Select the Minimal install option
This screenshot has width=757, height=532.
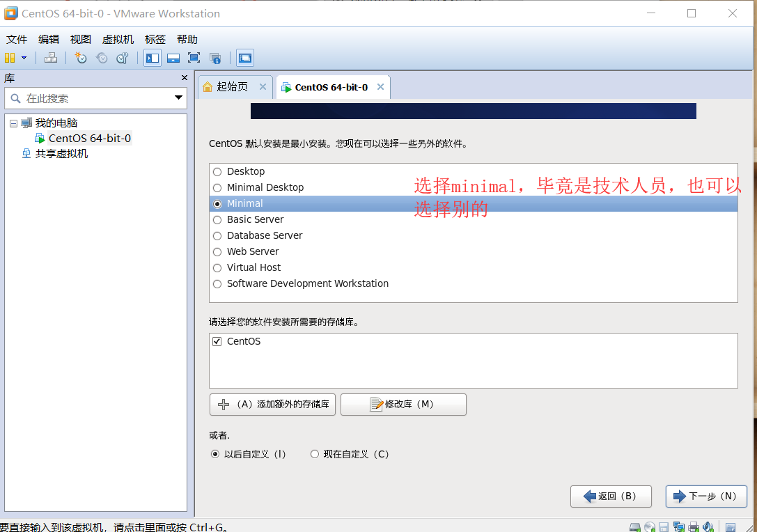pyautogui.click(x=473, y=204)
